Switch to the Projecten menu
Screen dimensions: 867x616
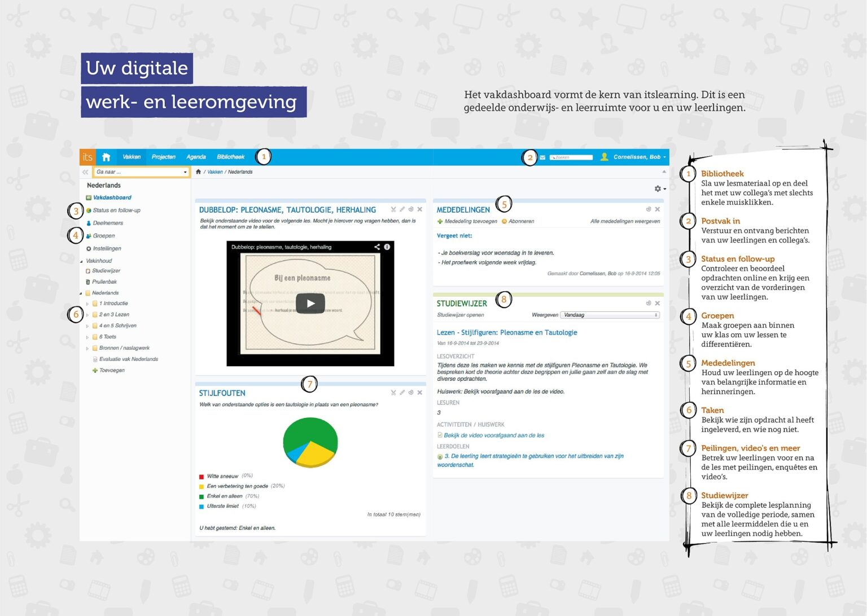[163, 157]
